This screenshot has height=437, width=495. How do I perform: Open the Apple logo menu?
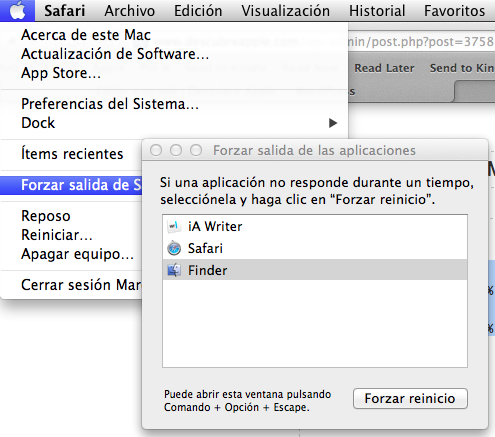tap(17, 11)
